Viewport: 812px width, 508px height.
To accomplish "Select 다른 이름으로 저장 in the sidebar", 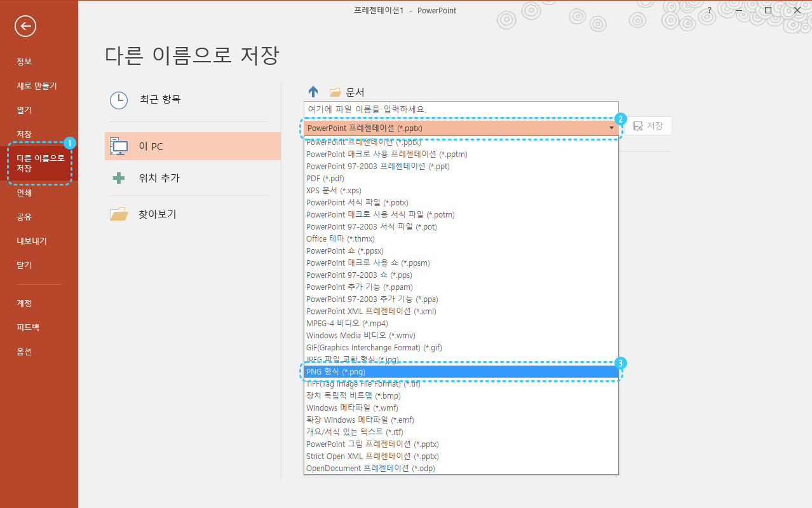I will 41,163.
